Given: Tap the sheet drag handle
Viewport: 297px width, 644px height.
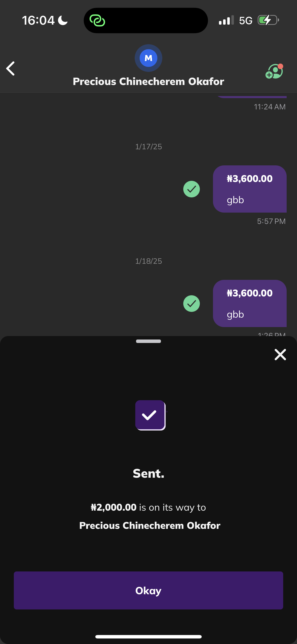Looking at the screenshot, I should [x=148, y=341].
